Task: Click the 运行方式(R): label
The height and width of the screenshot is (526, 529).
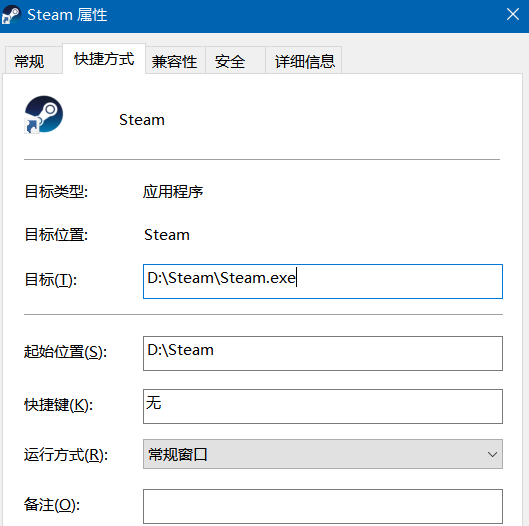Action: (x=66, y=455)
